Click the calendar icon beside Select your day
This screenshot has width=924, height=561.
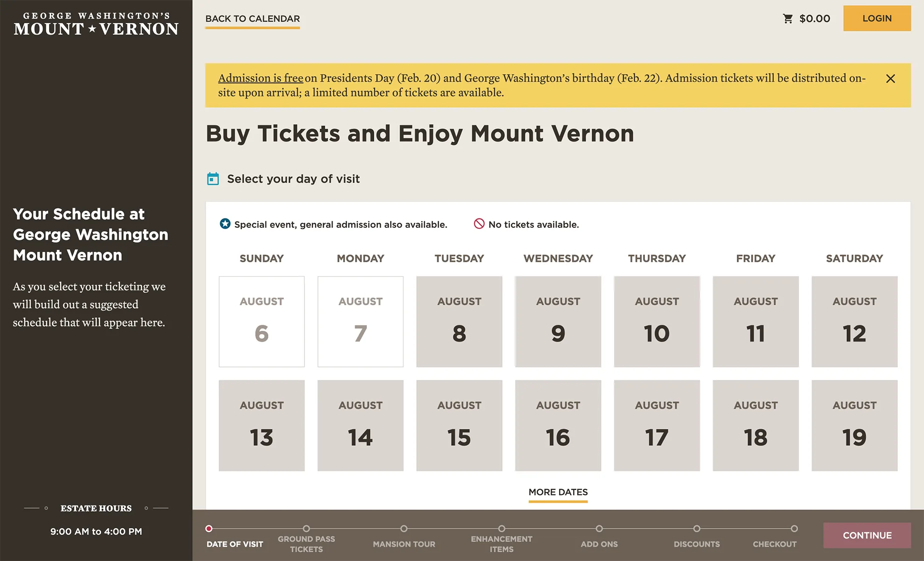coord(213,179)
